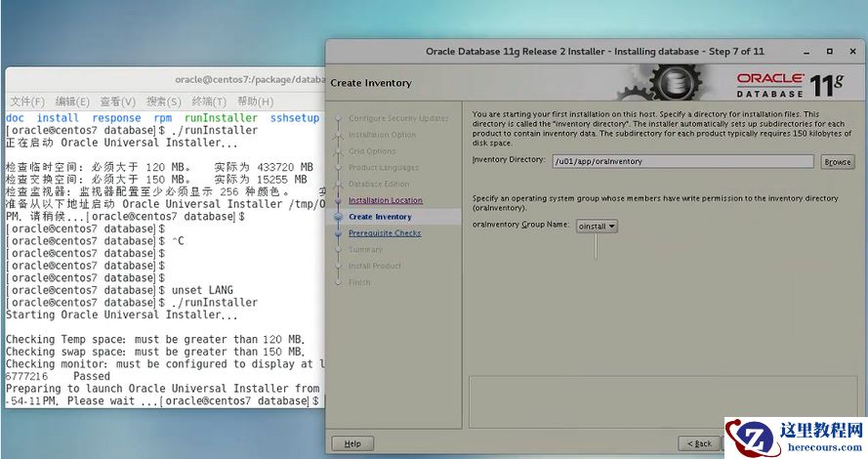
Task: Go to Prerequisite Checks step
Action: [x=385, y=233]
